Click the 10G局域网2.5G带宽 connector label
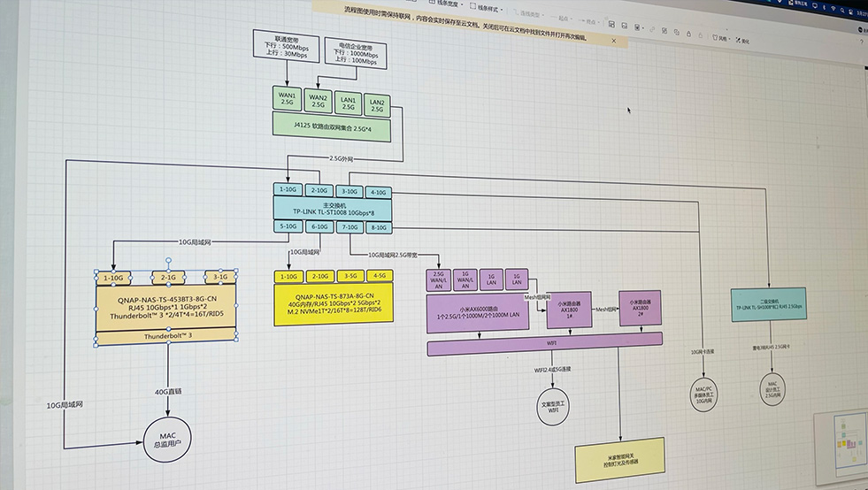Image resolution: width=868 pixels, height=490 pixels. [x=393, y=256]
